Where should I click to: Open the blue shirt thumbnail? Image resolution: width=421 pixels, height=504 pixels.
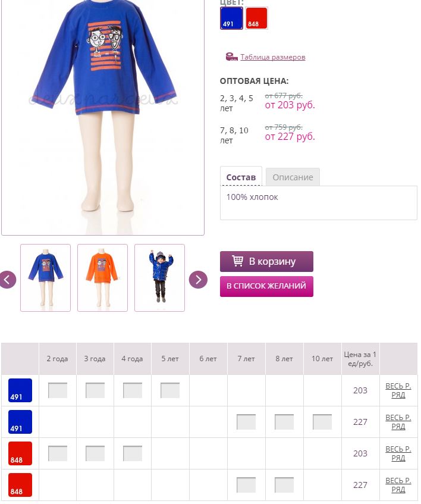pyautogui.click(x=45, y=278)
